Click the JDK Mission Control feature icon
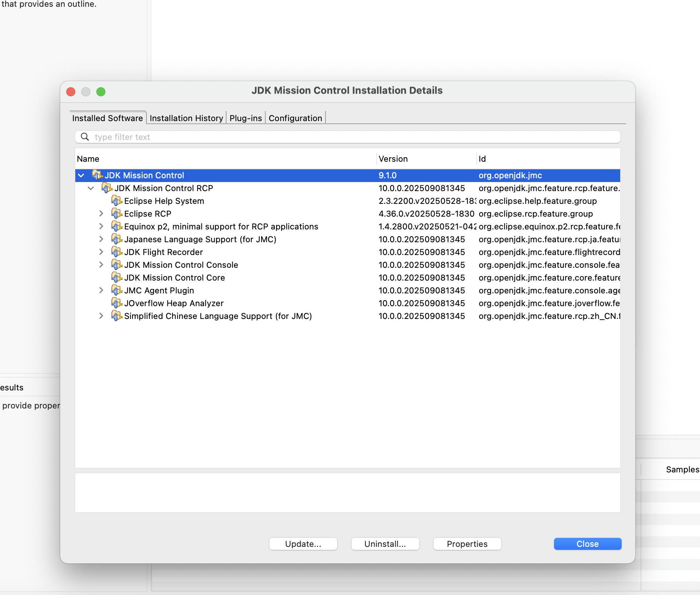This screenshot has width=700, height=595. 97,175
